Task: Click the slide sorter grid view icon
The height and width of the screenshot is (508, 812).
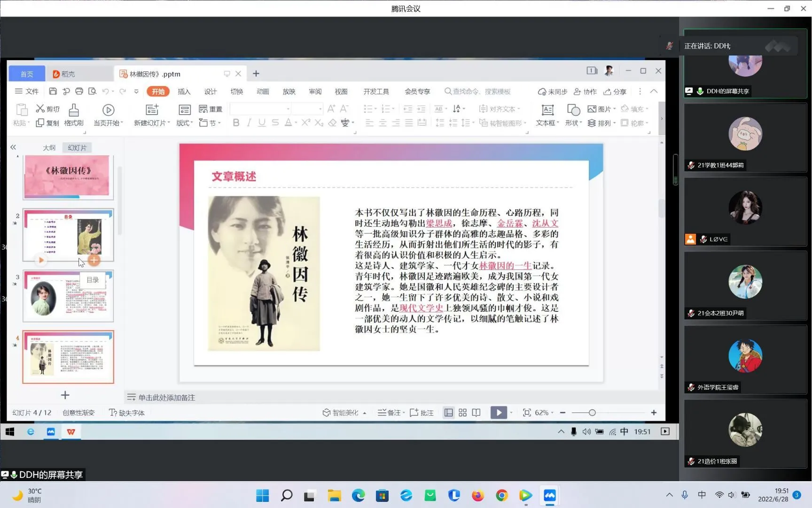Action: click(x=462, y=413)
